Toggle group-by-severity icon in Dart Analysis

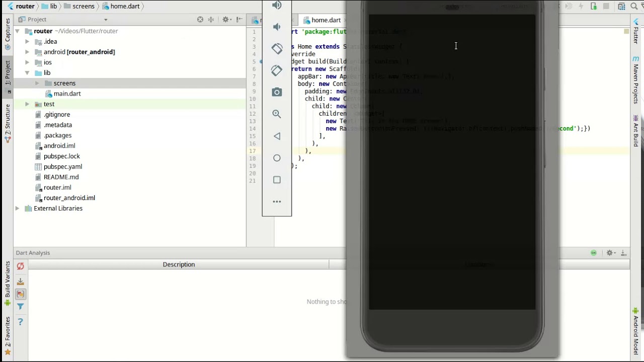coord(20,294)
